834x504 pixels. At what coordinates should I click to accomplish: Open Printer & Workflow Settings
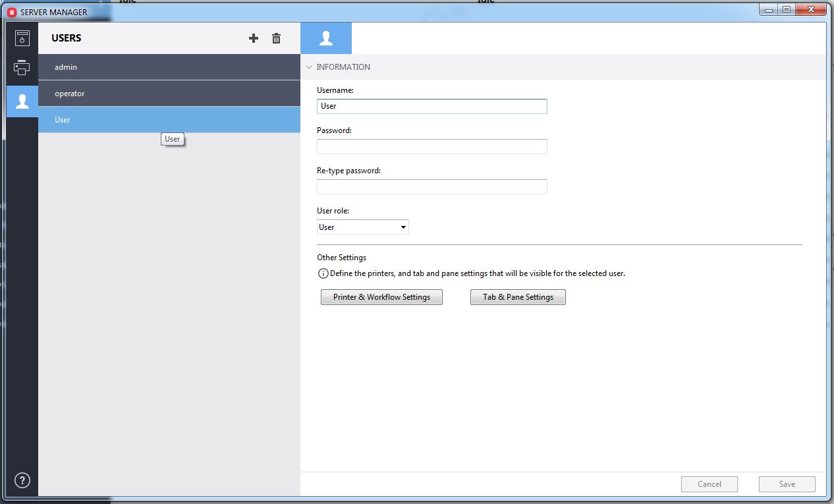coord(381,297)
